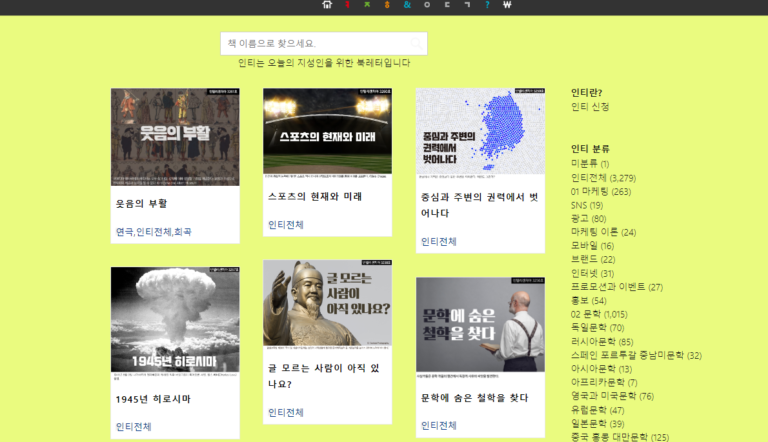Select the SNS (19) category

(x=586, y=205)
